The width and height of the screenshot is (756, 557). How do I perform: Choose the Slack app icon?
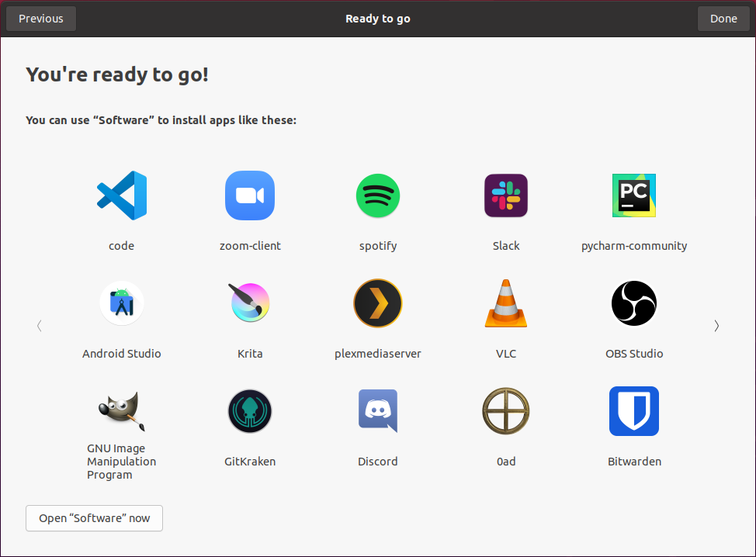(x=506, y=195)
